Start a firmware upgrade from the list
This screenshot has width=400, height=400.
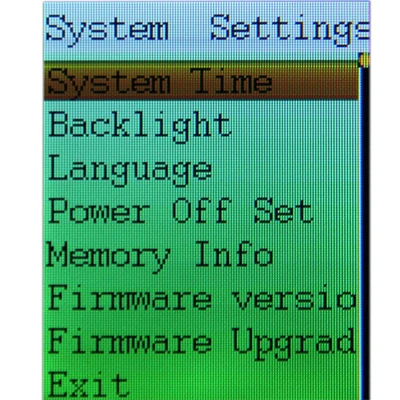click(202, 341)
